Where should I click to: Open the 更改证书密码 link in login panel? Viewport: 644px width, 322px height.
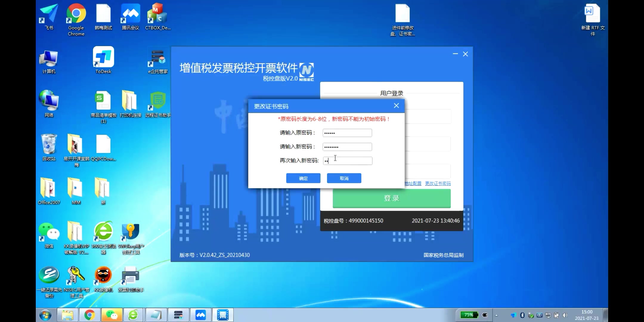[438, 183]
